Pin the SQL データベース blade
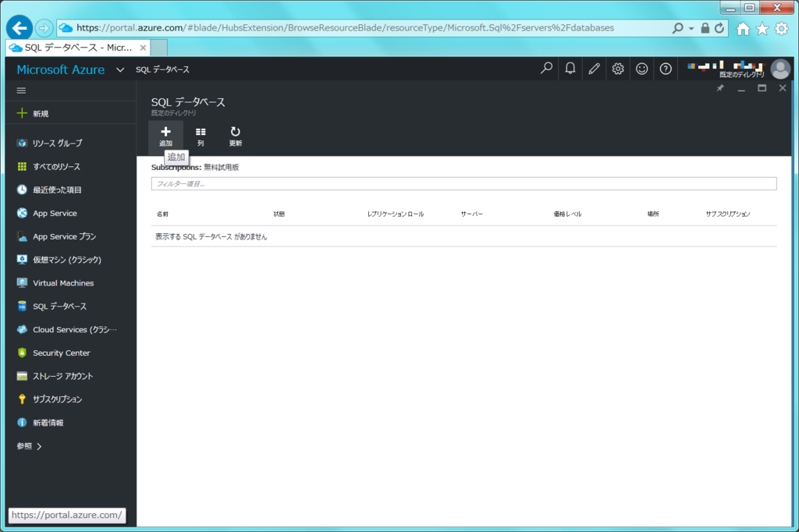799x532 pixels. click(x=720, y=88)
